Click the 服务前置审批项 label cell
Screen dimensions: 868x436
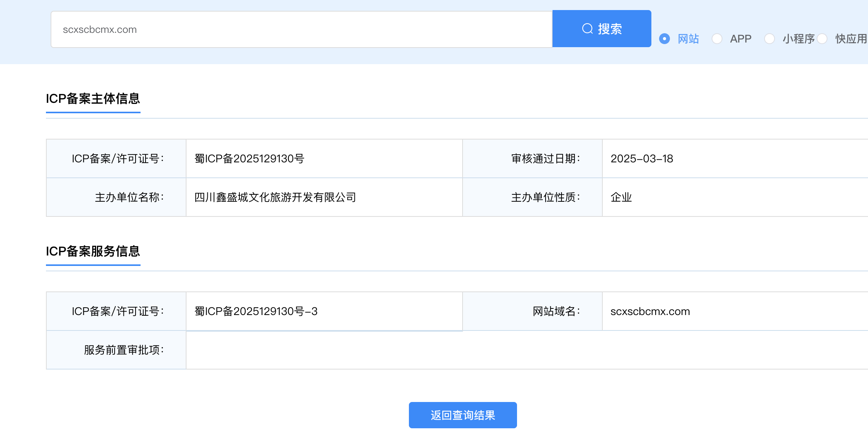pyautogui.click(x=116, y=350)
